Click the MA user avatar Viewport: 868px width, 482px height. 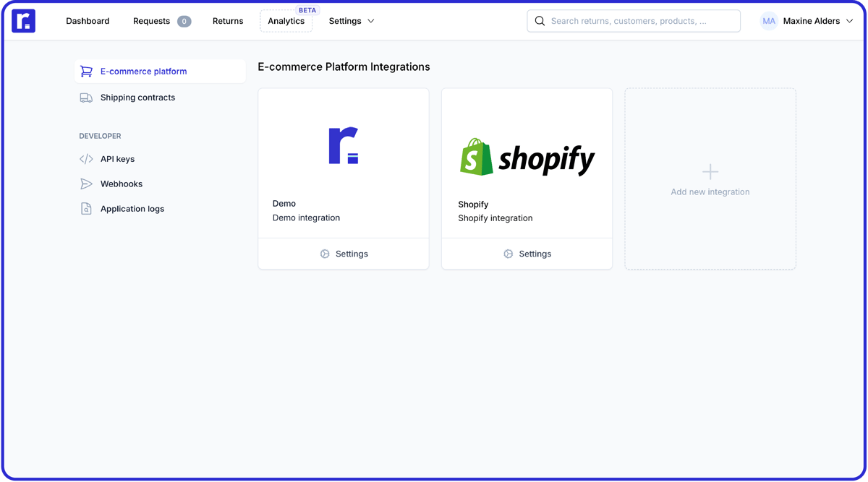(769, 21)
